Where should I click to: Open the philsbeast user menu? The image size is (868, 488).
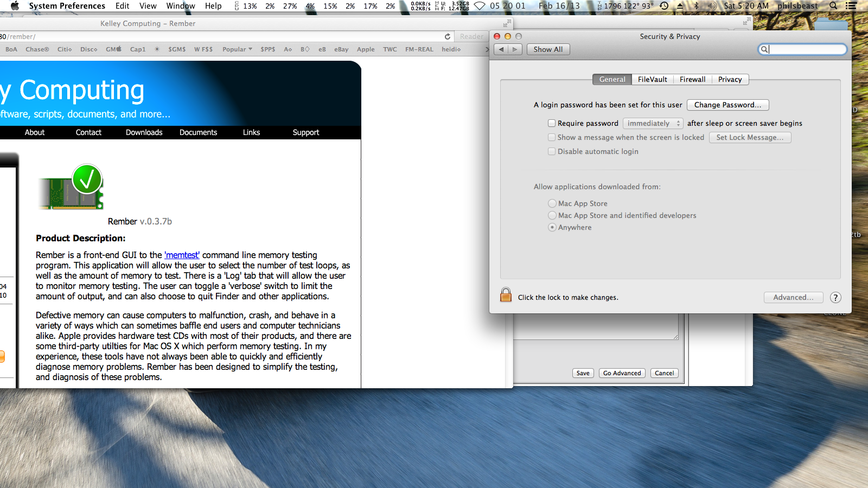tap(797, 5)
